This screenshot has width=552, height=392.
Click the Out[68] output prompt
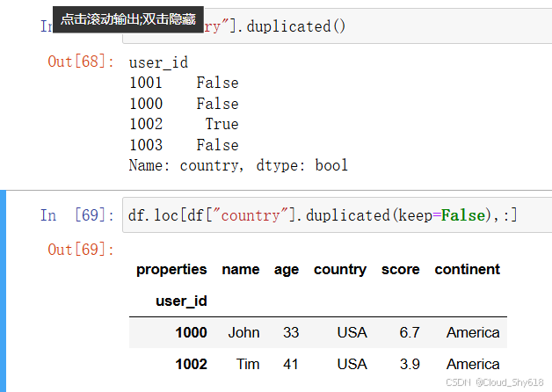pos(81,62)
